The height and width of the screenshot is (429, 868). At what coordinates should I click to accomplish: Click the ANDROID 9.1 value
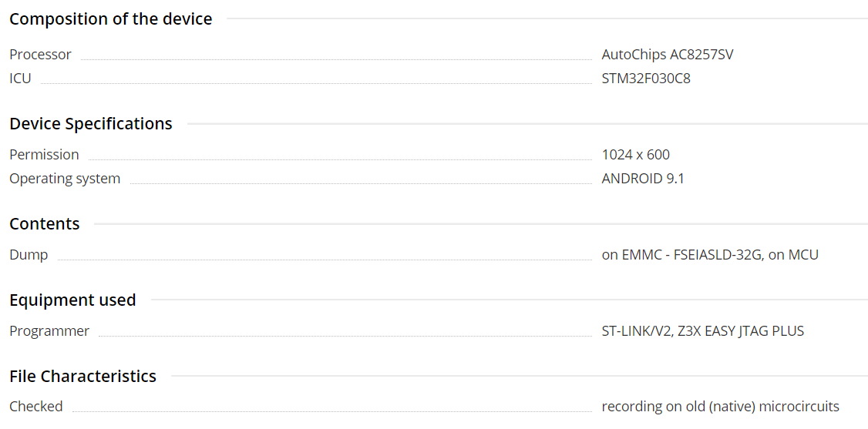tap(643, 179)
